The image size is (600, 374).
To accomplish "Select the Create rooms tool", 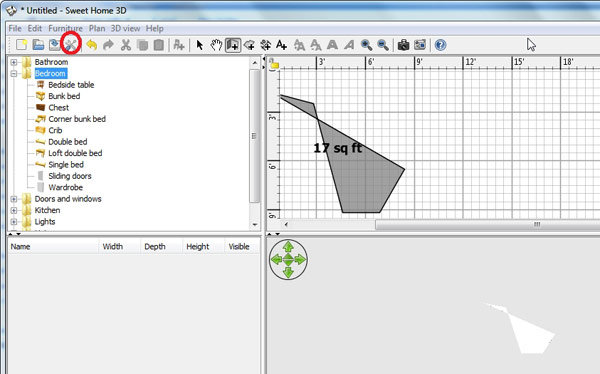I will click(249, 45).
